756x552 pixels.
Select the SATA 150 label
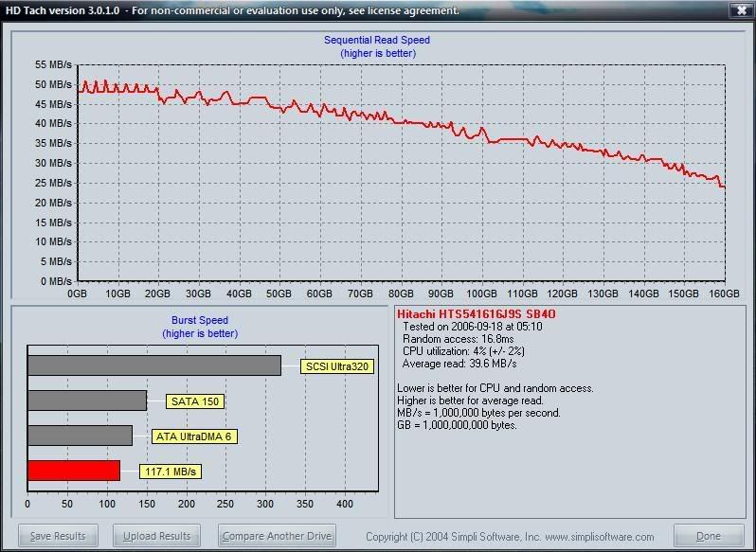[x=195, y=401]
